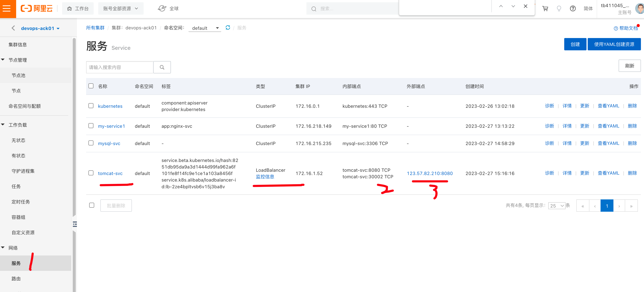Expand the account resources dropdown
644x292 pixels.
click(121, 9)
